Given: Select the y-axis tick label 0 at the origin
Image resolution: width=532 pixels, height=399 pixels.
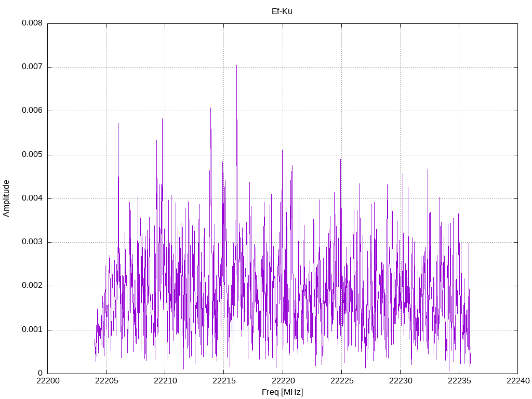Looking at the screenshot, I should (41, 374).
